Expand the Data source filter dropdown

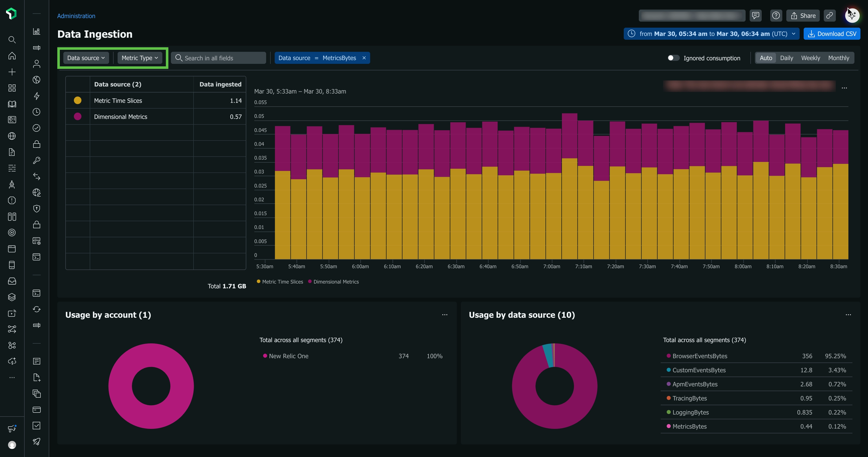pos(86,58)
